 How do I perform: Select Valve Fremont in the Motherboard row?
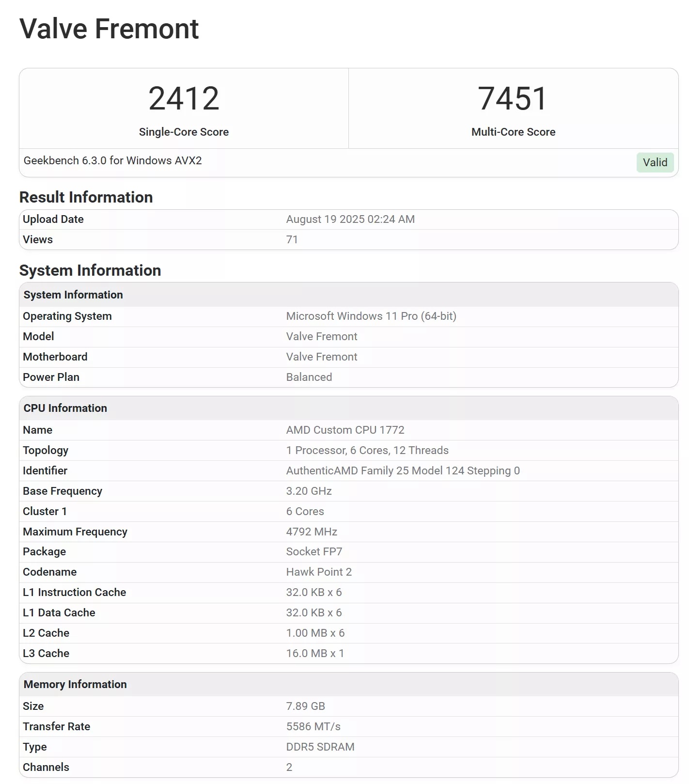coord(322,357)
